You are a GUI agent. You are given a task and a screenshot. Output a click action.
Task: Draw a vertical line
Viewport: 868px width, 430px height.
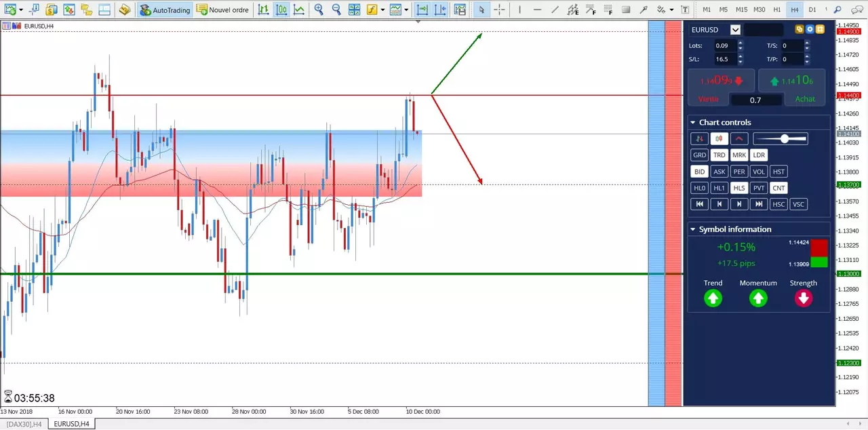(x=519, y=9)
